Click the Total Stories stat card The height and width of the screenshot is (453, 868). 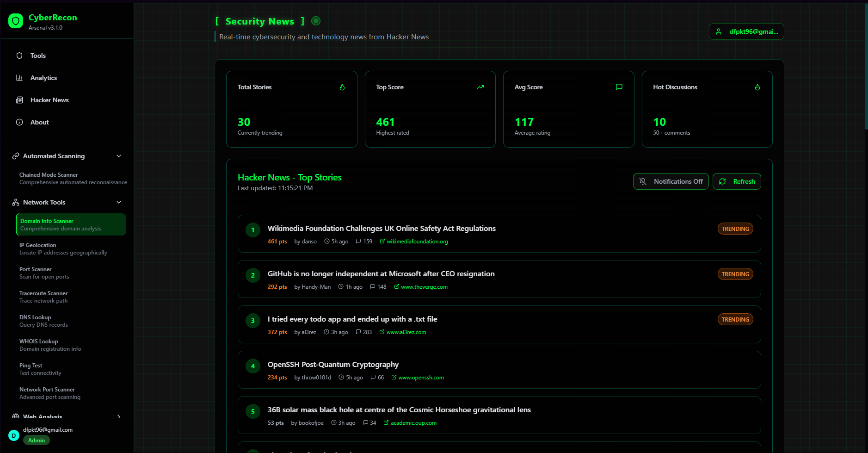click(292, 109)
